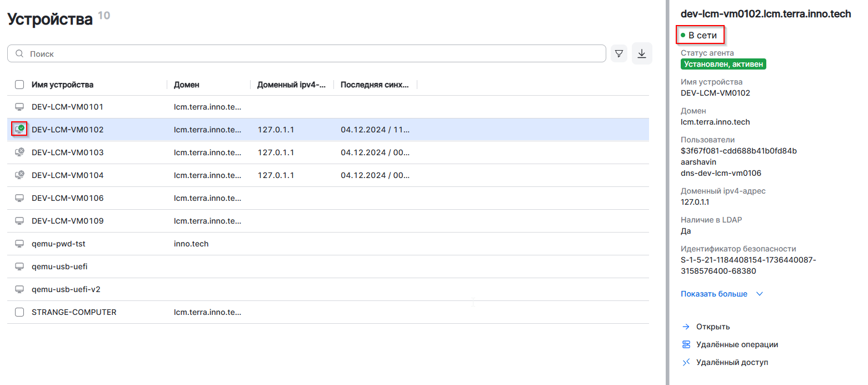Click the filter funnel icon
868x385 pixels.
click(x=618, y=54)
